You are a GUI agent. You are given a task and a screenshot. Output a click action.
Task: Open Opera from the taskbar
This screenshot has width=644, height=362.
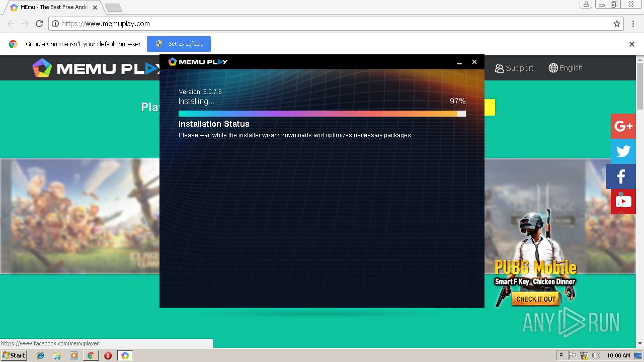(108, 355)
